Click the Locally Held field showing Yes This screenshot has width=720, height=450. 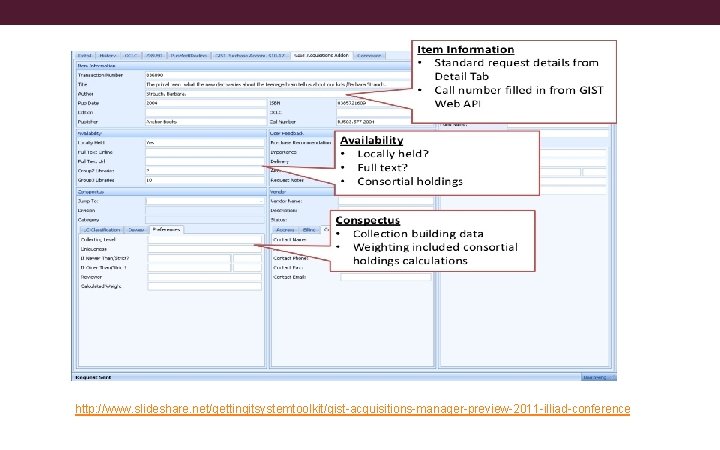pos(205,143)
